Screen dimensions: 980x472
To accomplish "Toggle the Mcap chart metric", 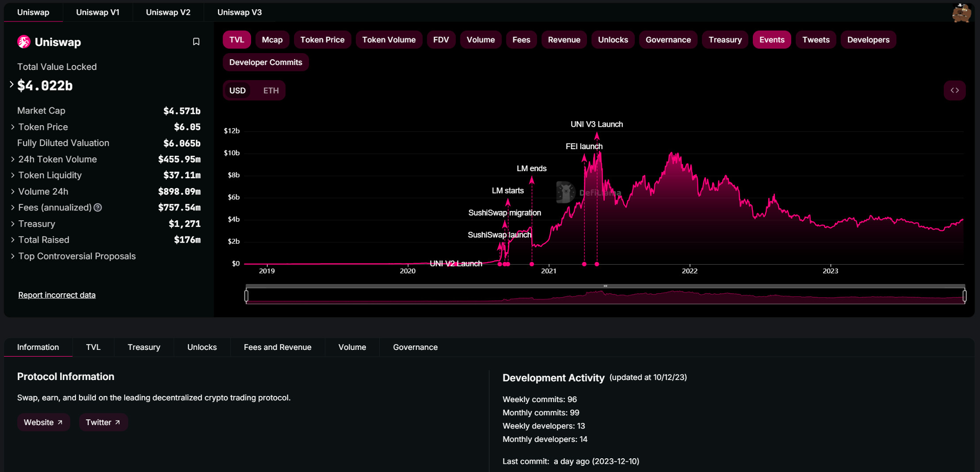I will (x=272, y=40).
